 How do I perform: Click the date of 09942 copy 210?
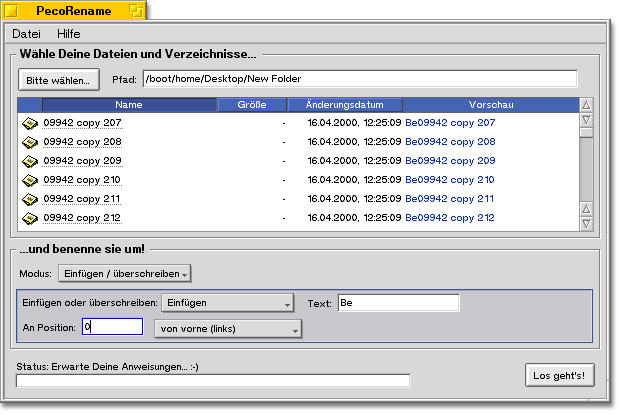coord(354,180)
